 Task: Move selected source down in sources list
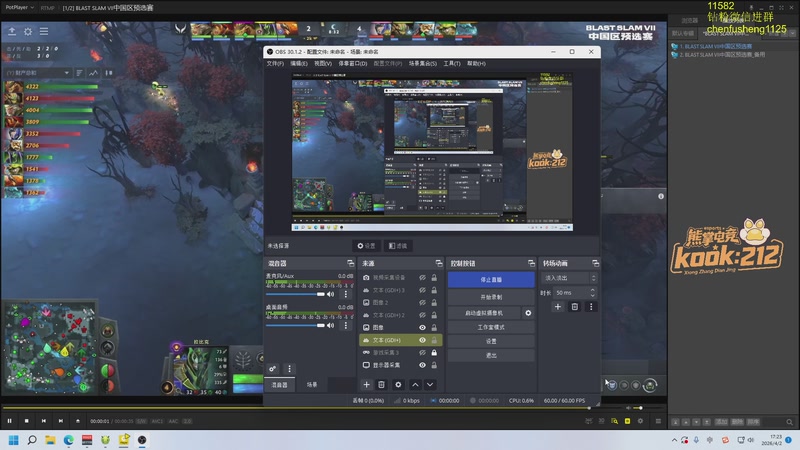click(x=430, y=385)
